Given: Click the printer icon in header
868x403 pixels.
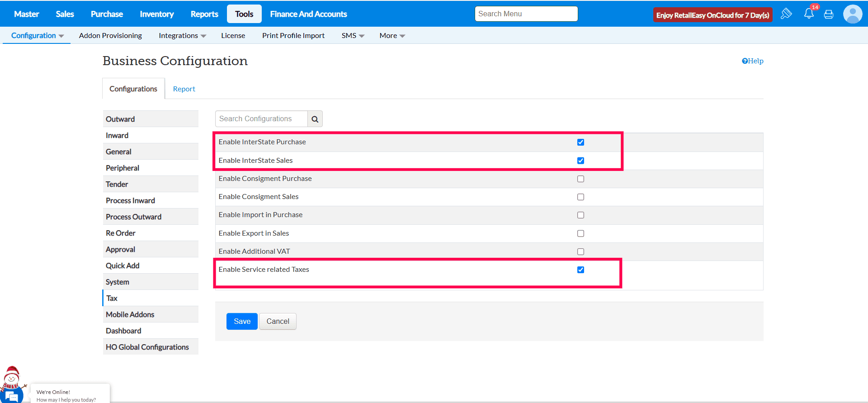Looking at the screenshot, I should click(829, 14).
